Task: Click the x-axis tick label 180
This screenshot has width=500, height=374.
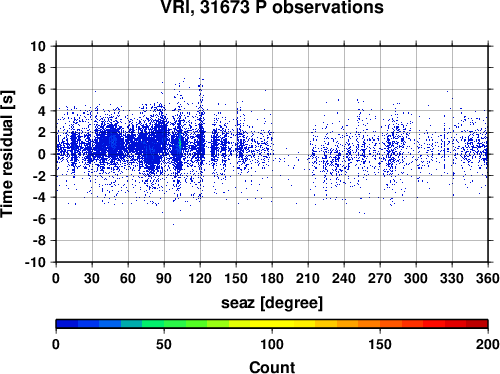Action: [x=272, y=278]
